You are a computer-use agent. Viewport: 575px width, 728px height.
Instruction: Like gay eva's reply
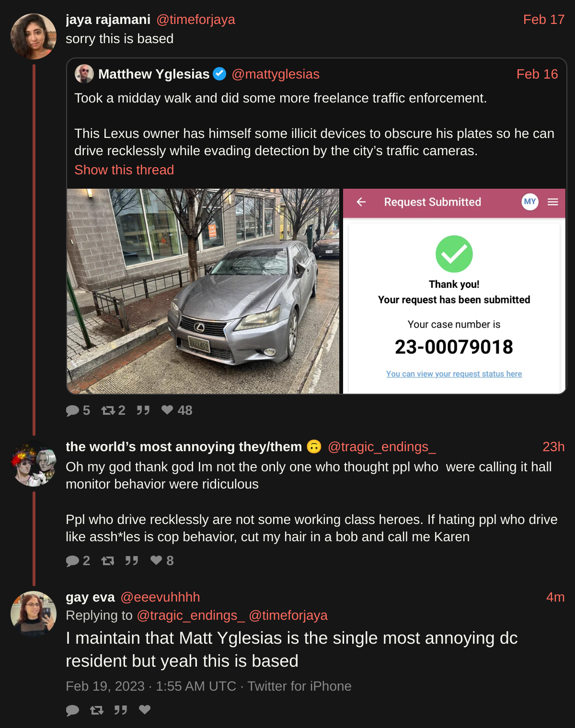click(145, 709)
